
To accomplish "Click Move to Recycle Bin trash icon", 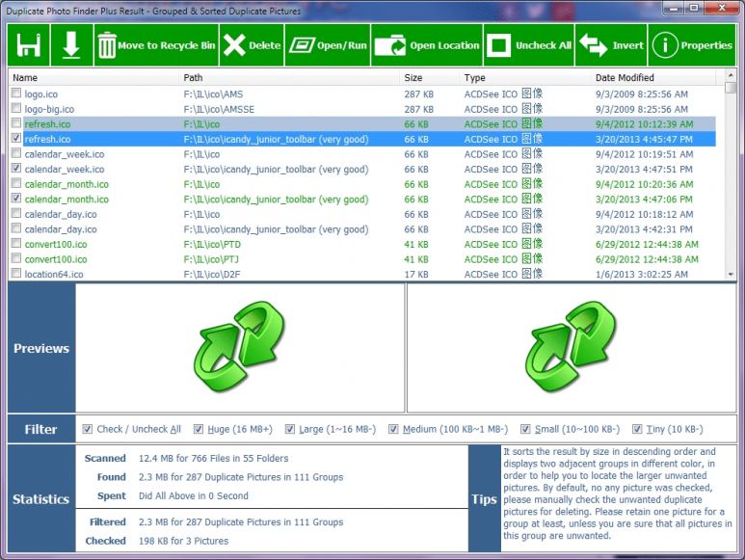I will pyautogui.click(x=107, y=45).
